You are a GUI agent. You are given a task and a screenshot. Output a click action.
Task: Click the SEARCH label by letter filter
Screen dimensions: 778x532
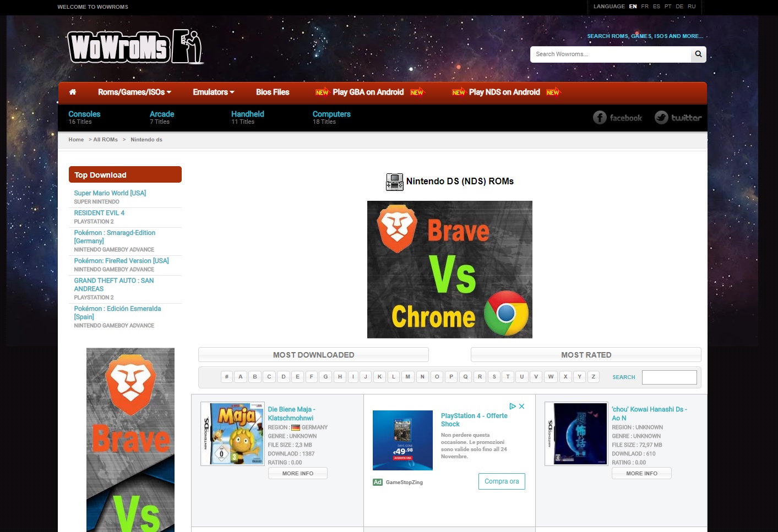(x=624, y=377)
